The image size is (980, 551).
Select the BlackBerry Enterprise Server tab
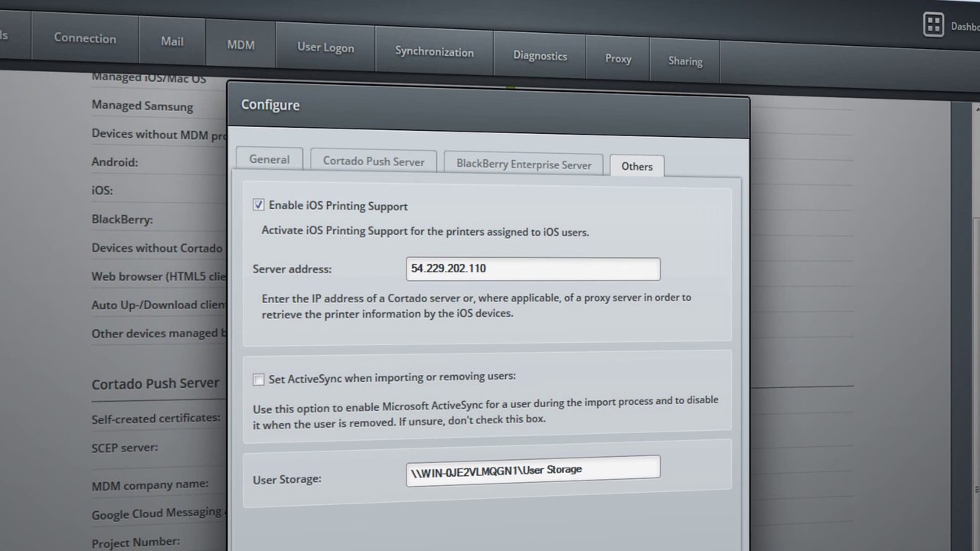point(524,164)
